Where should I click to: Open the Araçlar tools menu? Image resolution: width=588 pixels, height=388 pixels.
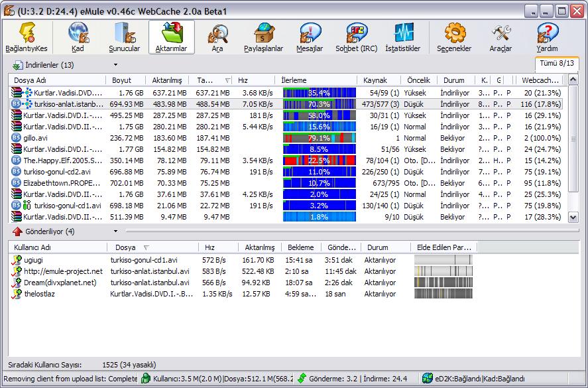[500, 37]
